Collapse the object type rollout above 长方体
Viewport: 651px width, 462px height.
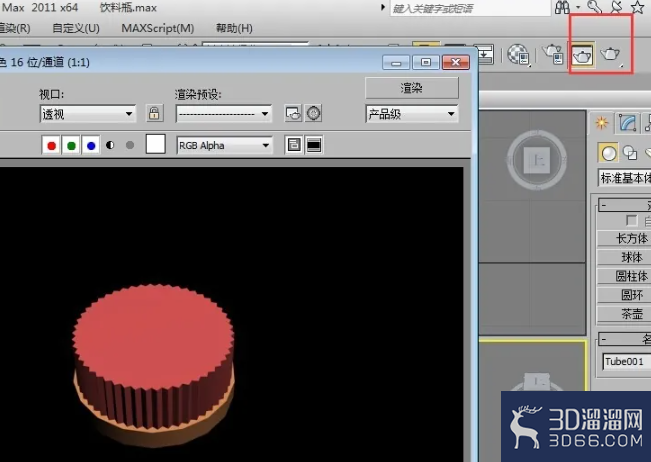pyautogui.click(x=624, y=205)
